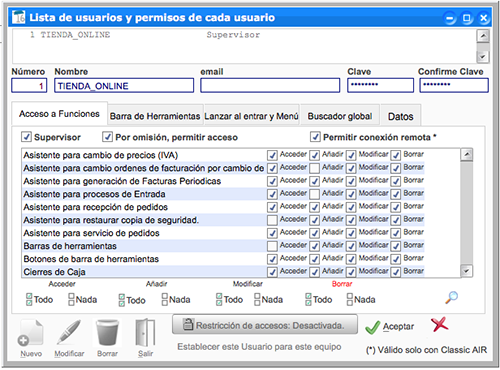The width and height of the screenshot is (500, 370).
Task: Switch to Lanzar al entrar y Menú tab
Action: coord(251,116)
